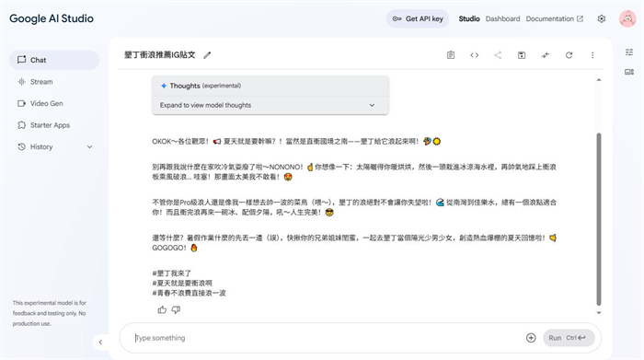The height and width of the screenshot is (360, 644).
Task: Click the Stream sidebar waveform icon
Action: 22,82
